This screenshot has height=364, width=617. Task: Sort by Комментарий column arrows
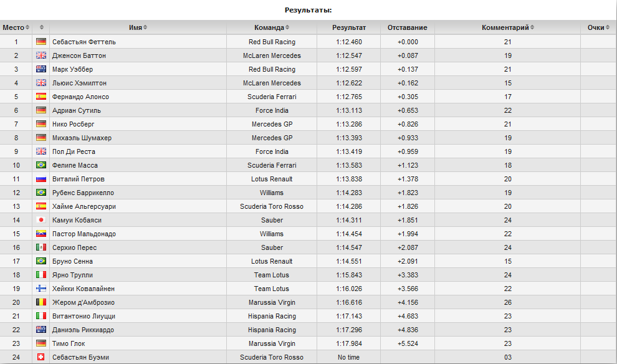pyautogui.click(x=532, y=27)
